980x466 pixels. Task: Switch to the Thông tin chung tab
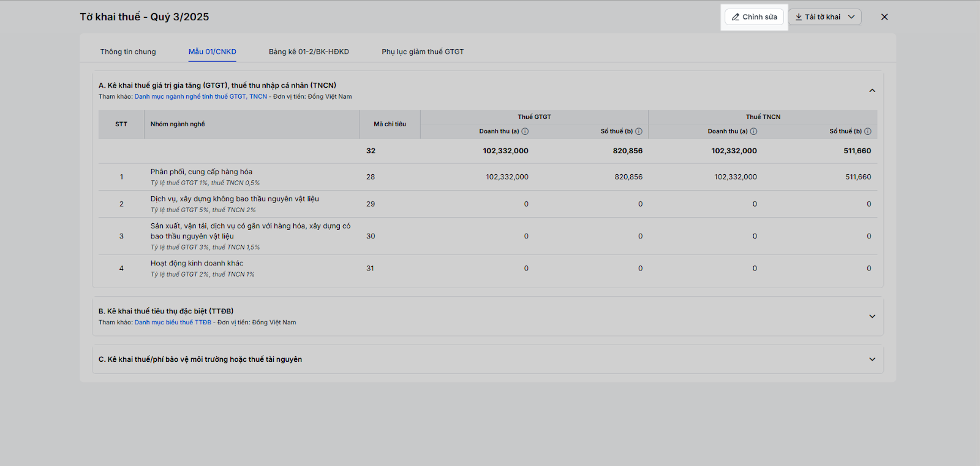click(x=128, y=52)
